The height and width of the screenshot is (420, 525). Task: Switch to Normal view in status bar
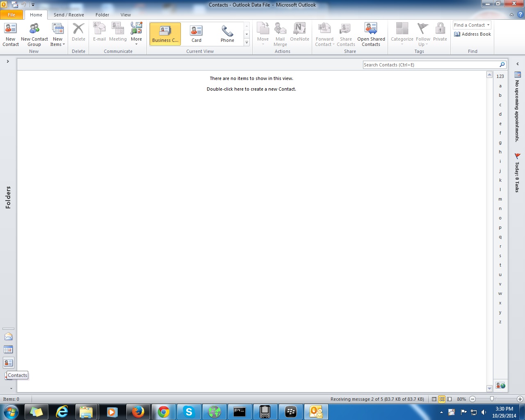point(434,399)
